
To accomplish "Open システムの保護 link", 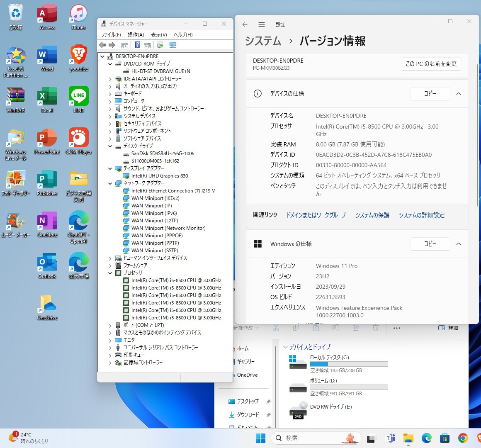I will pyautogui.click(x=372, y=215).
